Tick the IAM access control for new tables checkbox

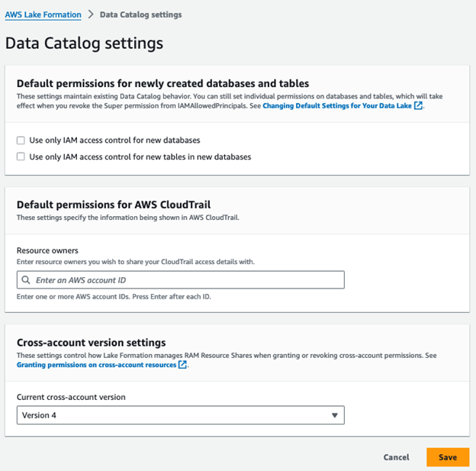[x=21, y=156]
